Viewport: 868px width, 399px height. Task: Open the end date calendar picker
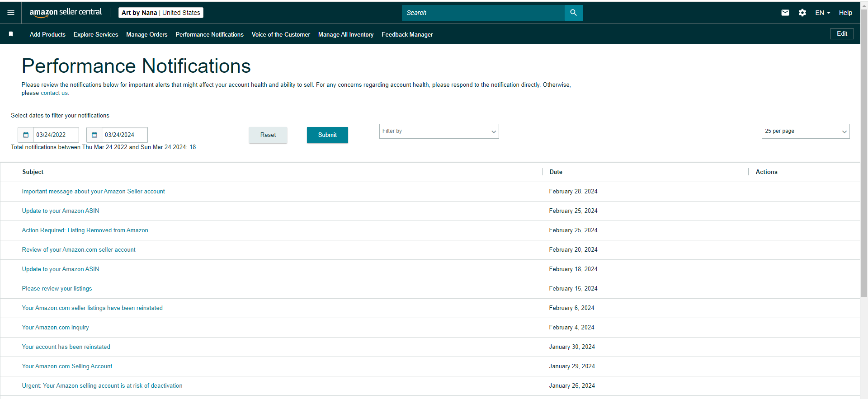click(94, 135)
